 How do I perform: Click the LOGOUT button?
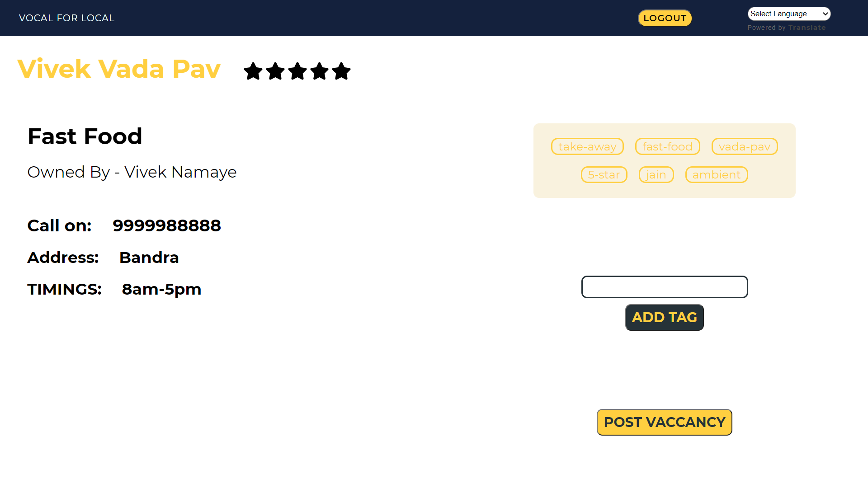point(665,18)
